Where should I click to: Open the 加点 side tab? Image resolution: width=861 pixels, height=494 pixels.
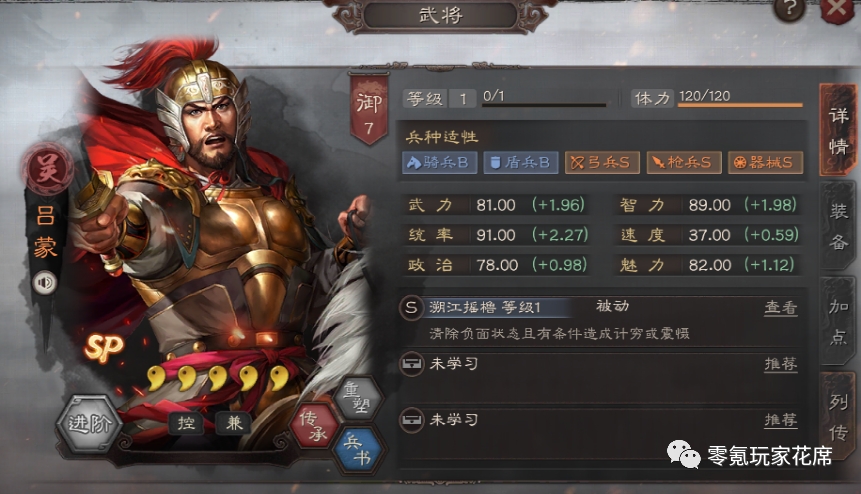(838, 321)
